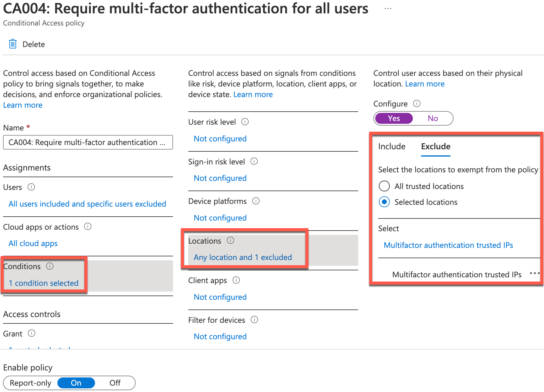544x392 pixels.
Task: Set Configure toggle to No
Action: [433, 118]
